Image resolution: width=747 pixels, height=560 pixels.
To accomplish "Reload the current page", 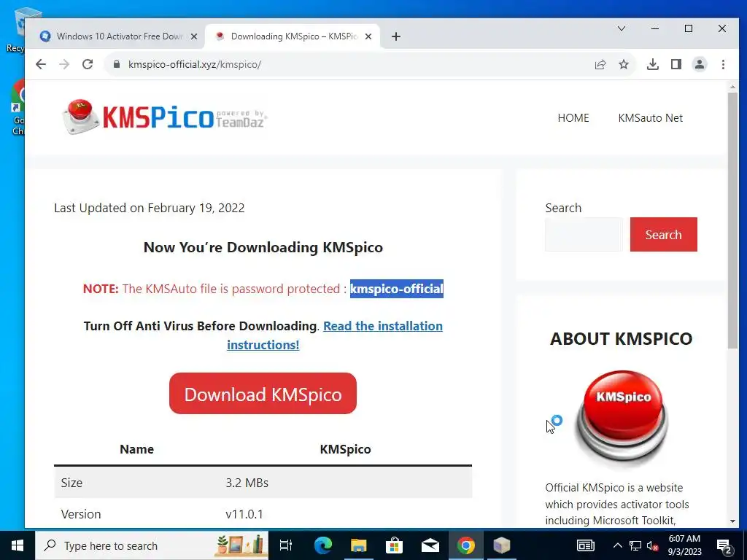I will 88,64.
